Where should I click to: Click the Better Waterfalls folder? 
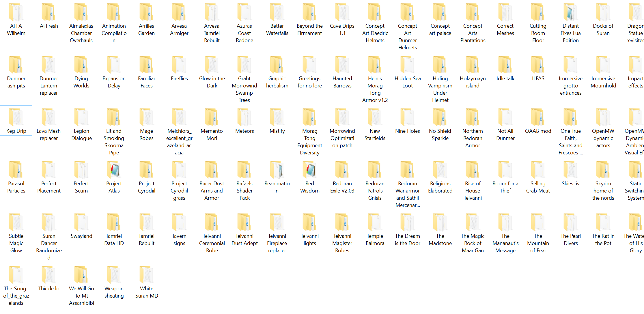pyautogui.click(x=277, y=13)
